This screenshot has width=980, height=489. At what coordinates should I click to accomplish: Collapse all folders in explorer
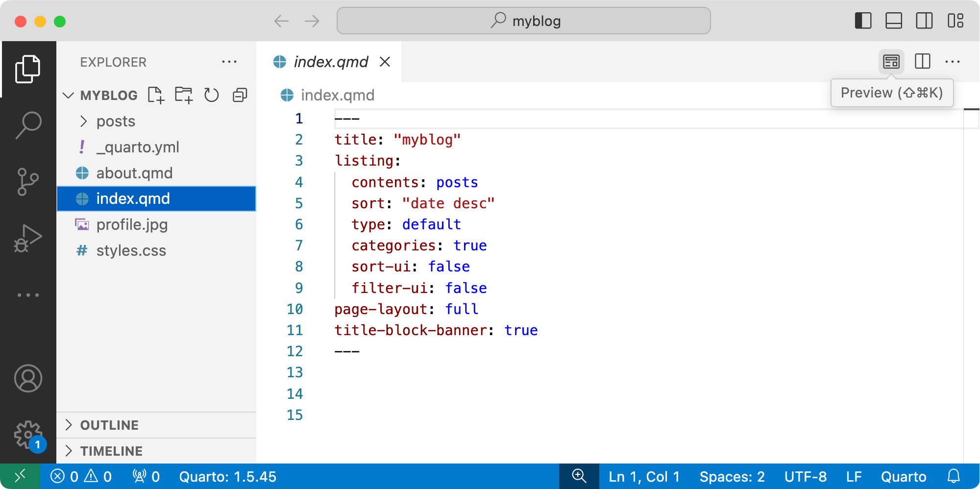point(240,95)
